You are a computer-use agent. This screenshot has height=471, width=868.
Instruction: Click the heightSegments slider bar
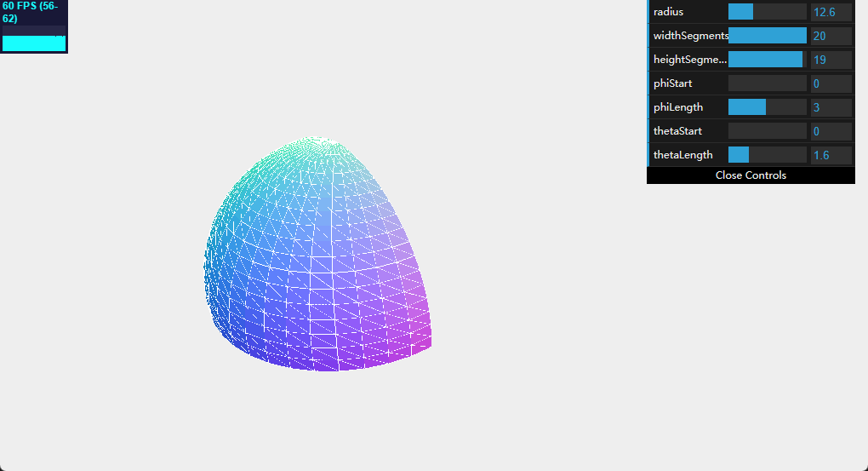click(x=767, y=60)
